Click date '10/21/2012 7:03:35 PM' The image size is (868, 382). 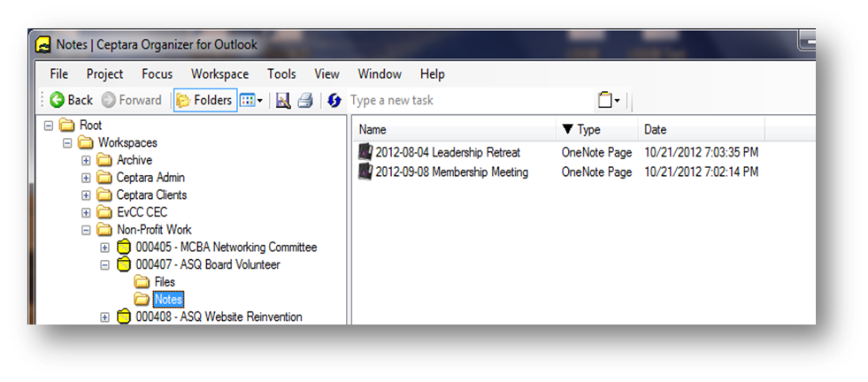click(x=702, y=152)
